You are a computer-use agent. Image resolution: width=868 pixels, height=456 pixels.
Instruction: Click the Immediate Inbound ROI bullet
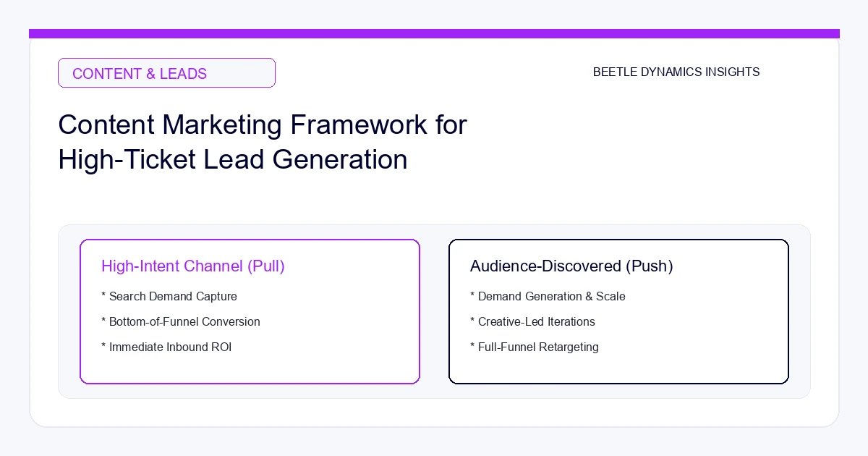[166, 347]
